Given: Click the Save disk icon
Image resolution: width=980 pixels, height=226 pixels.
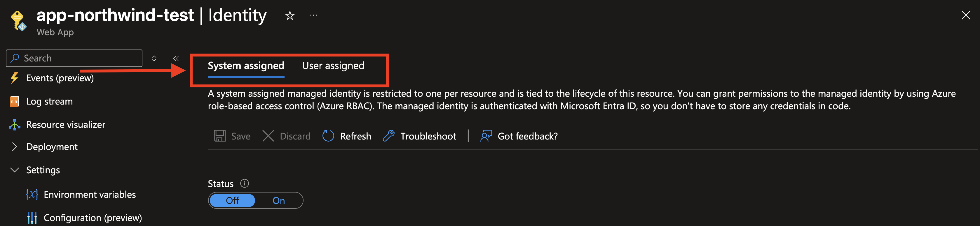Looking at the screenshot, I should point(219,136).
